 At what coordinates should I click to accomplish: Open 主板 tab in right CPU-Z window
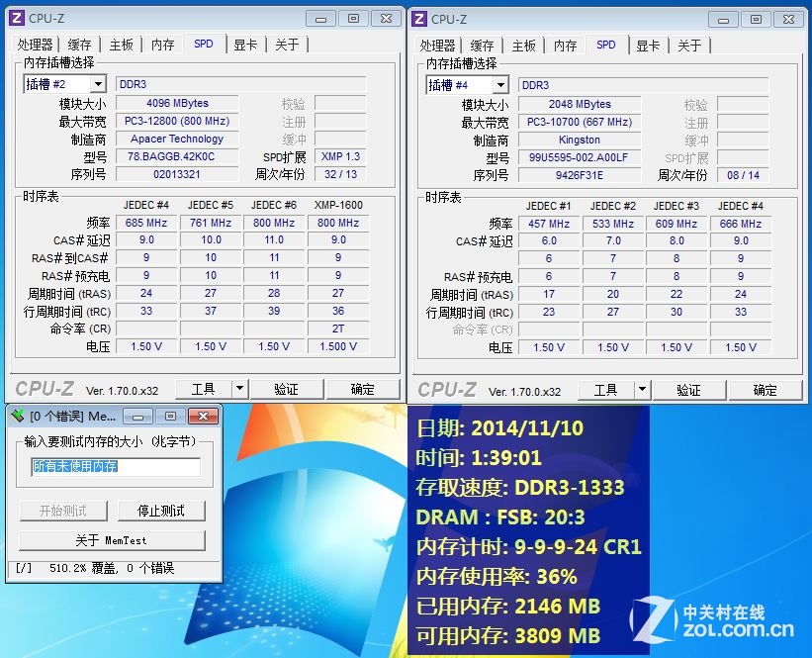point(523,46)
